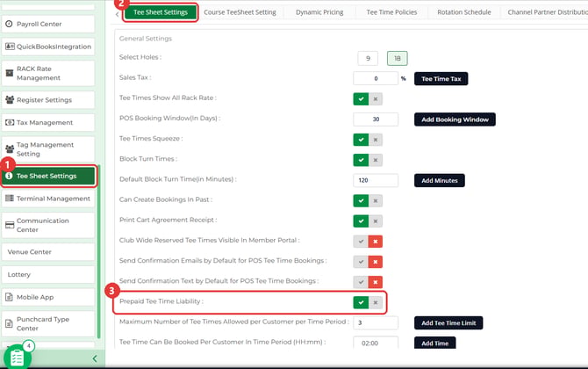Click the Register Settings people icon
Image resolution: width=588 pixels, height=369 pixels.
click(x=10, y=100)
